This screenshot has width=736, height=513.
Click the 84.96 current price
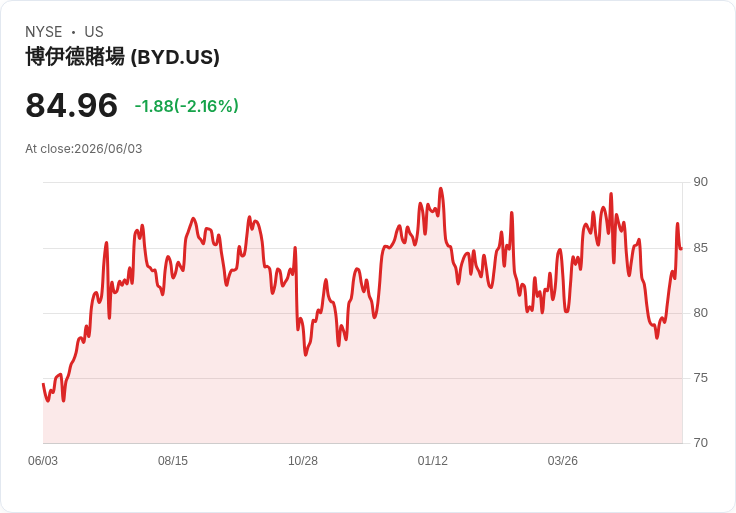point(71,105)
